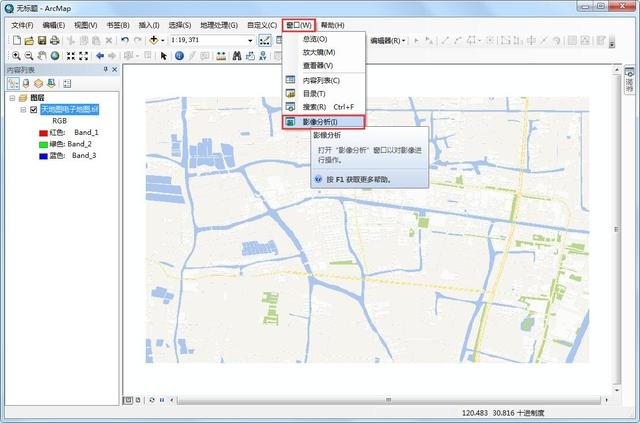
Task: Choose 目录(T) menu entry
Action: 324,94
